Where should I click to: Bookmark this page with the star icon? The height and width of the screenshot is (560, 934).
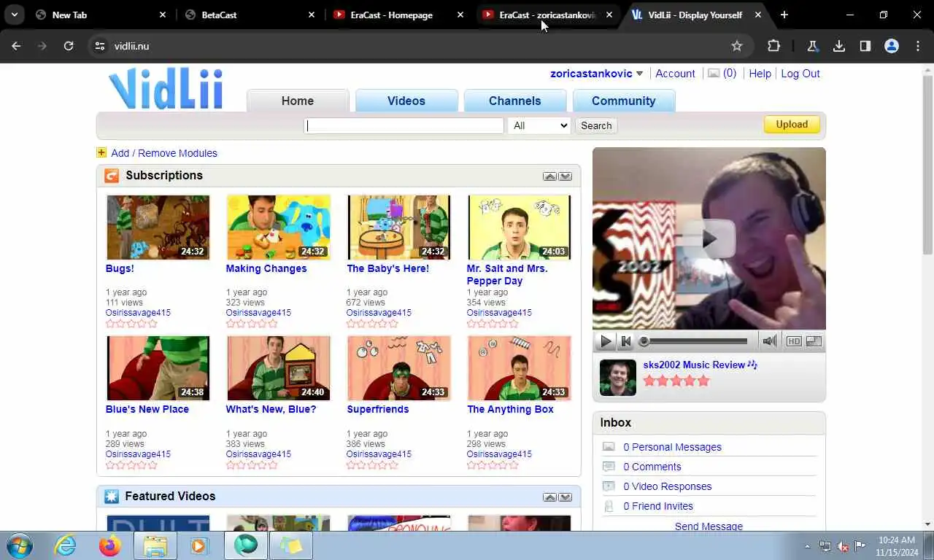737,46
